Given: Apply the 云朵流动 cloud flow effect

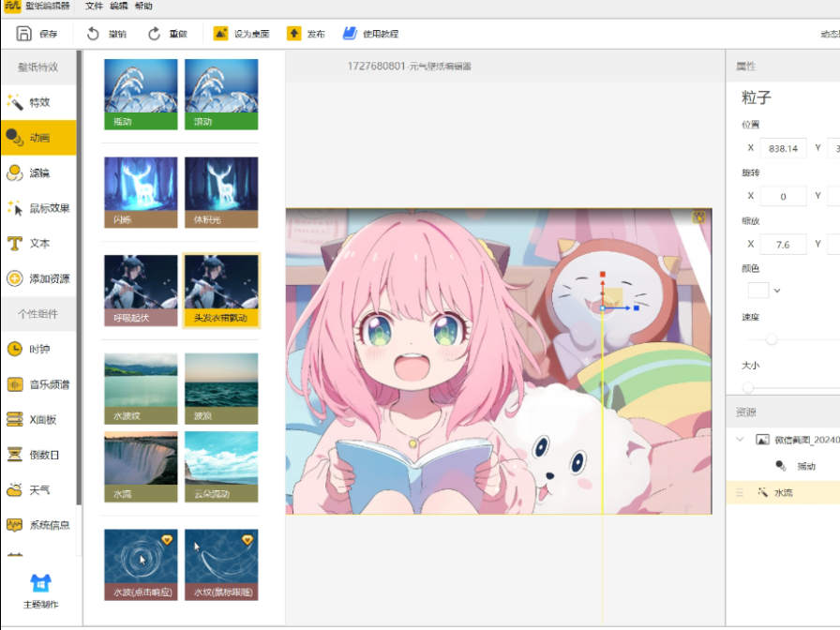Looking at the screenshot, I should [x=221, y=467].
